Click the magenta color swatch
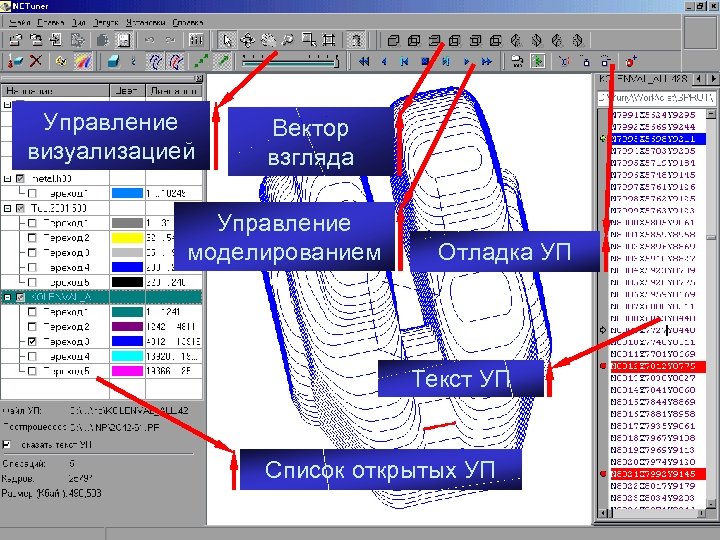Viewport: 720px width, 540px height. 127,371
